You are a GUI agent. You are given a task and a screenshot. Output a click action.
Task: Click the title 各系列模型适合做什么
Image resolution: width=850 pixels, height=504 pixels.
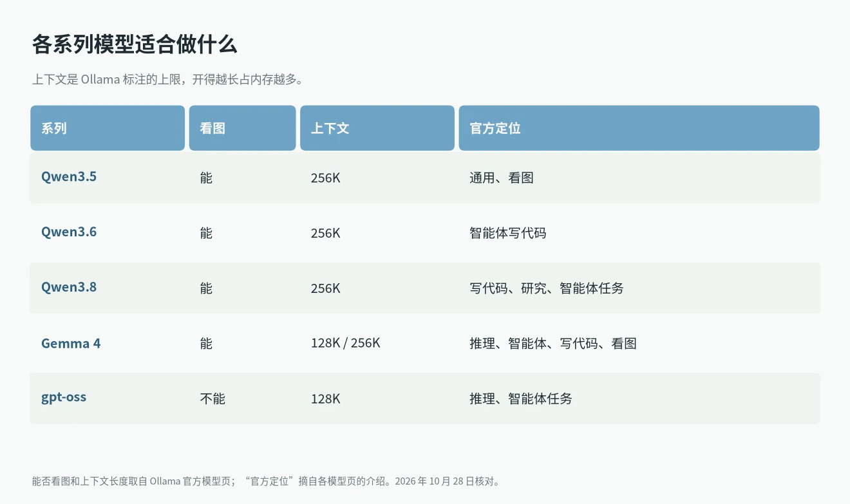[135, 44]
